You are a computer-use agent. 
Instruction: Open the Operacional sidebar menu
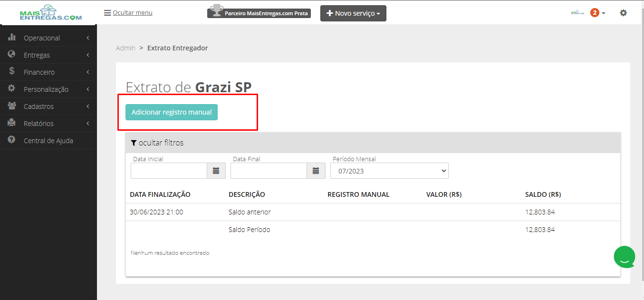point(48,38)
